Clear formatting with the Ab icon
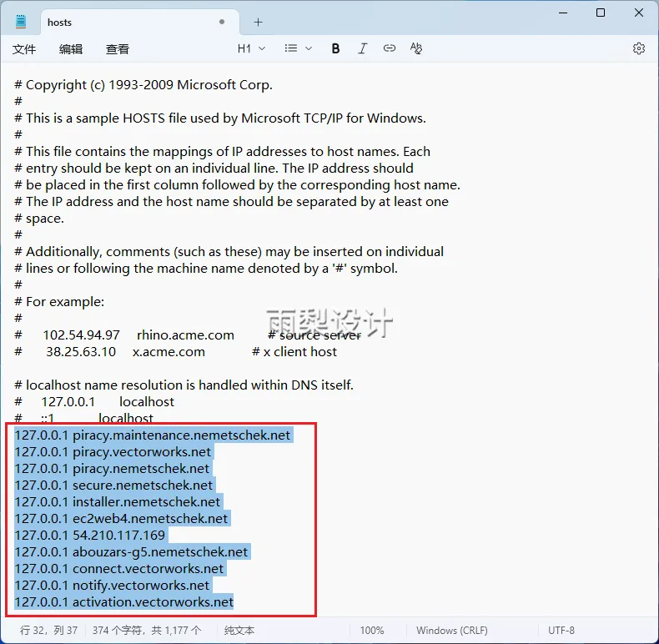 pyautogui.click(x=416, y=48)
